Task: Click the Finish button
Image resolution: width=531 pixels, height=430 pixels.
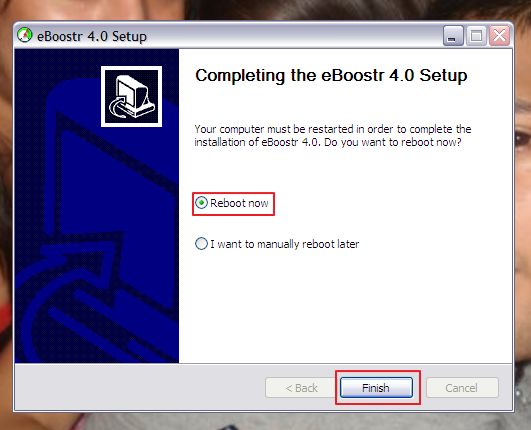Action: [376, 387]
